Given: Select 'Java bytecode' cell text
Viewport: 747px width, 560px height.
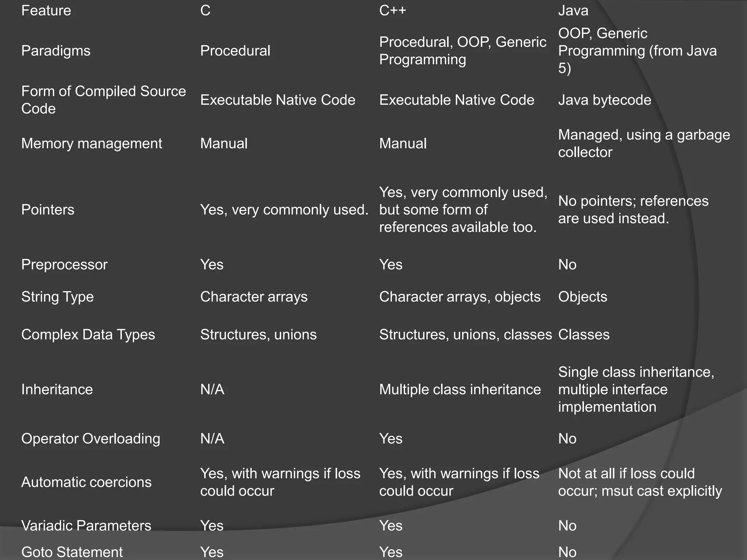Looking at the screenshot, I should (x=604, y=100).
